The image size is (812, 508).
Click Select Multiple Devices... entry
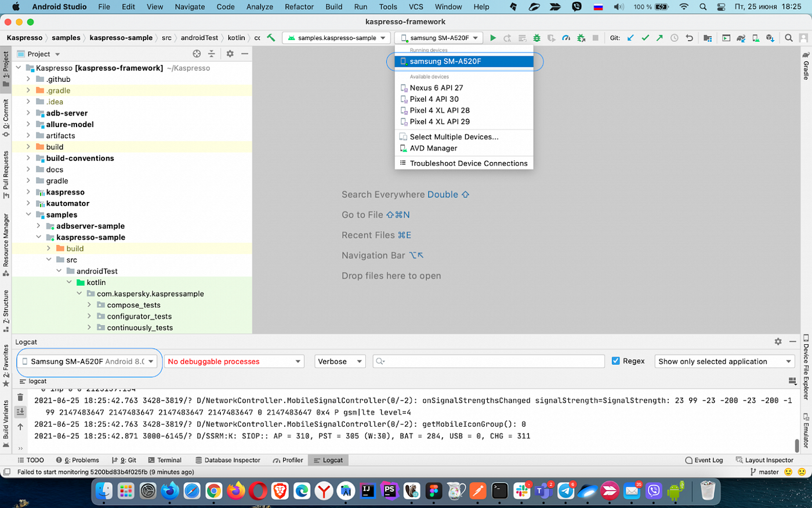pos(464,137)
